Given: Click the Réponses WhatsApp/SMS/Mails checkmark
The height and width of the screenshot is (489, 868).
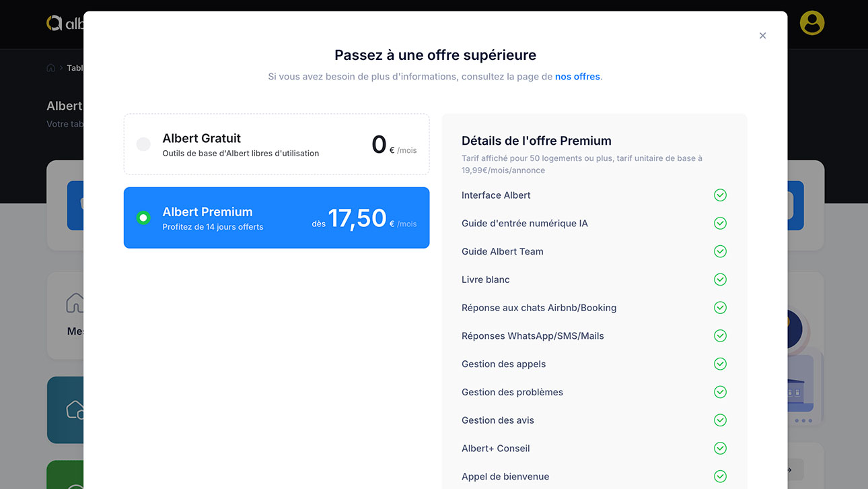Looking at the screenshot, I should (720, 335).
